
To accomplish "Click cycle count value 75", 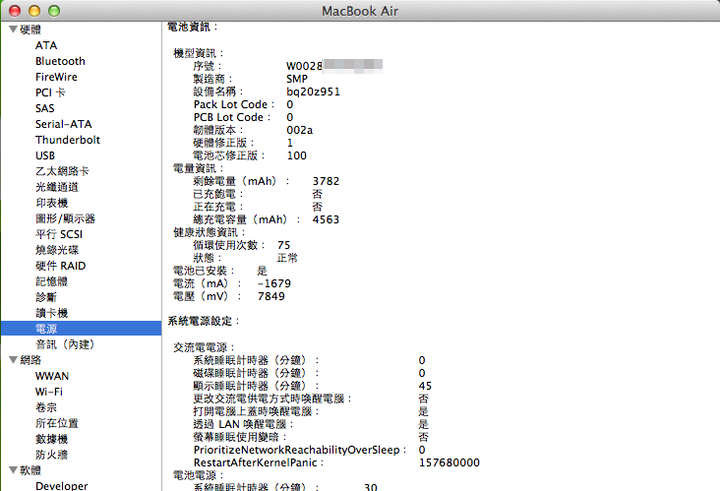I will 284,245.
